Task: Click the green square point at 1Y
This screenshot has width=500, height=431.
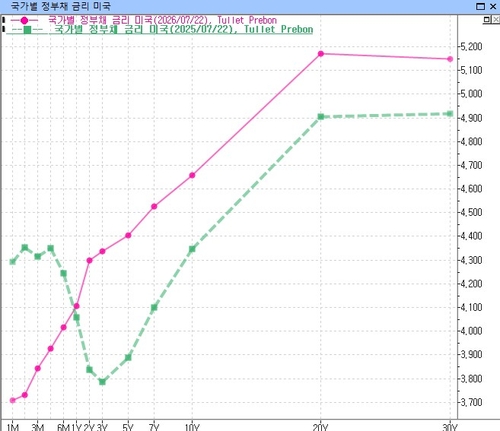Action: tap(76, 317)
